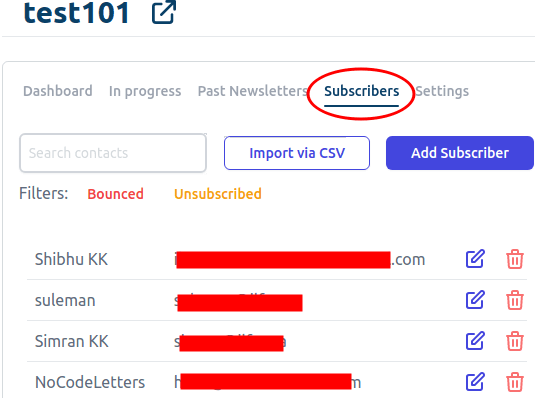Edit subscriber Simran KK
This screenshot has width=535, height=398.
coord(475,341)
